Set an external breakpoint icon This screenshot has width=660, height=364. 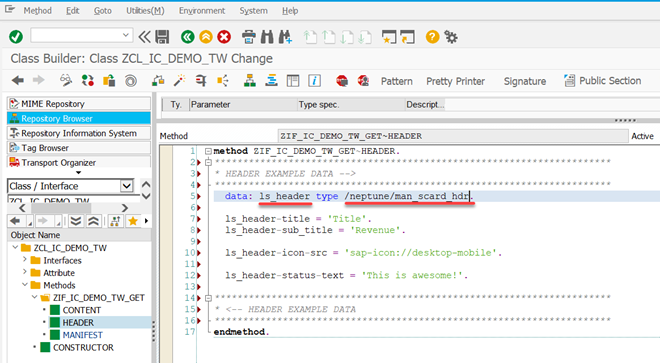pos(363,80)
